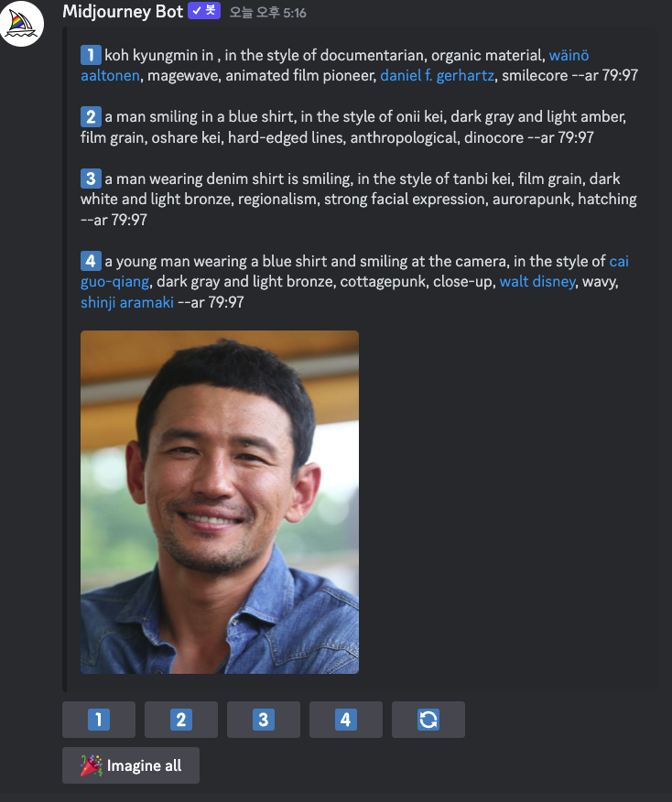Screen dimensions: 672x802
Task: Click the button labeled 2
Action: [181, 720]
